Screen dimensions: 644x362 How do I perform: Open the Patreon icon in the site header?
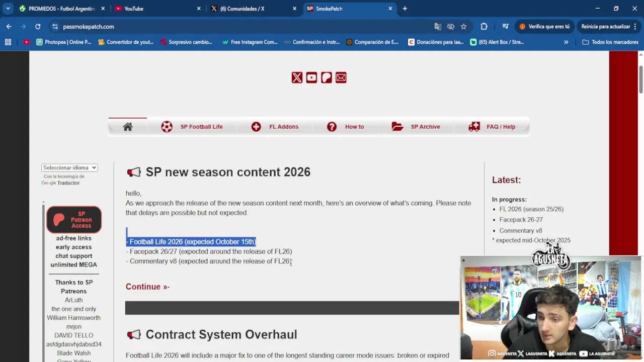coord(327,77)
